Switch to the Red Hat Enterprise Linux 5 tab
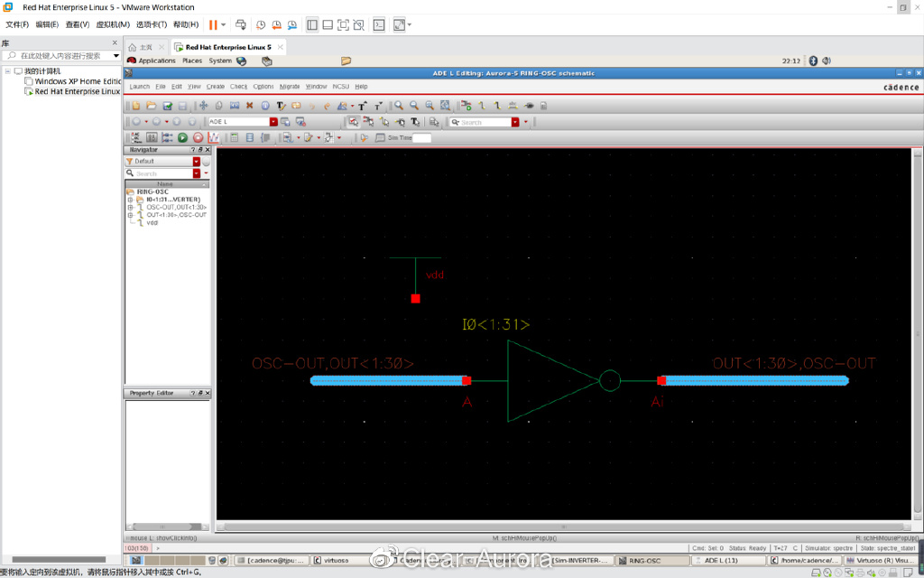This screenshot has height=578, width=924. point(228,47)
